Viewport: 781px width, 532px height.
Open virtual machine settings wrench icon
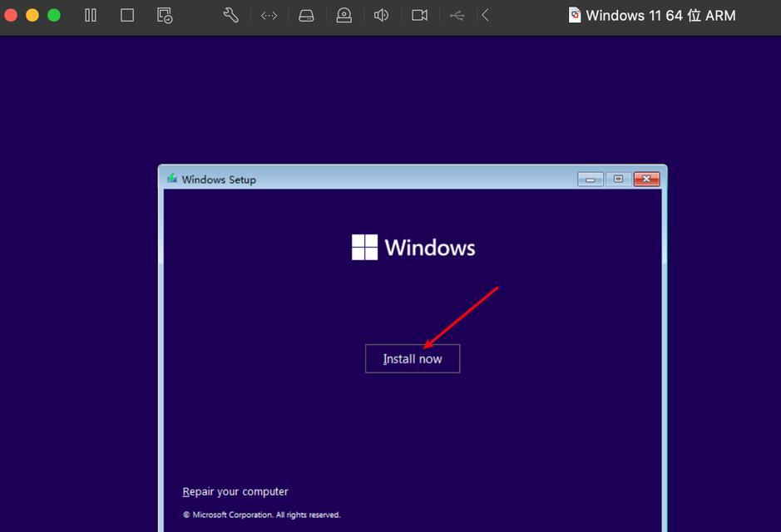230,16
